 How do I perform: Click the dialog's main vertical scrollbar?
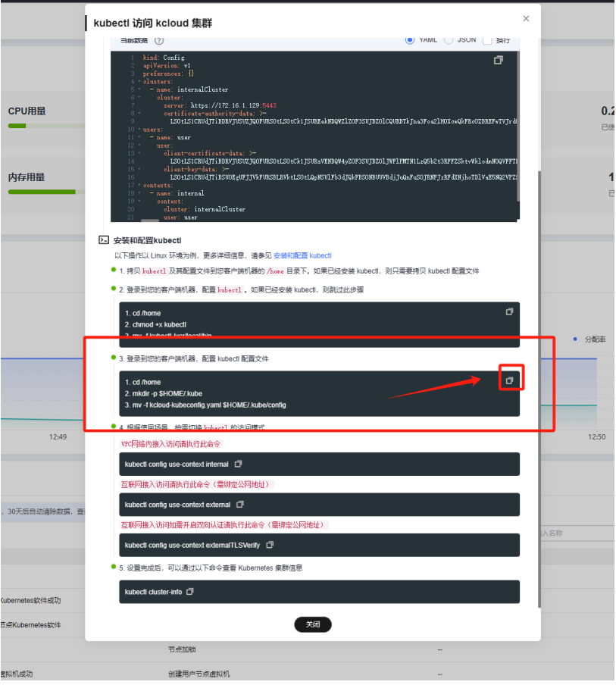click(540, 389)
